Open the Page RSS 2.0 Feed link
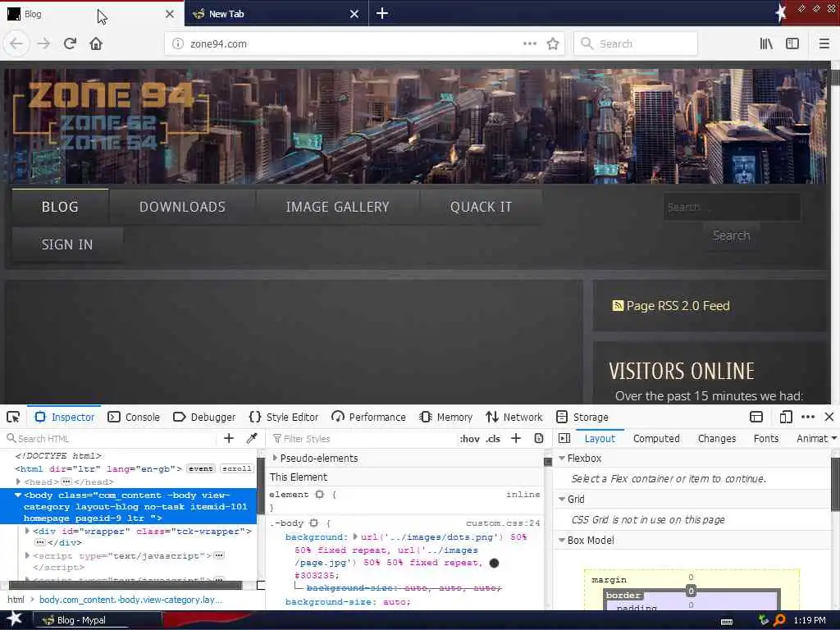 click(678, 305)
